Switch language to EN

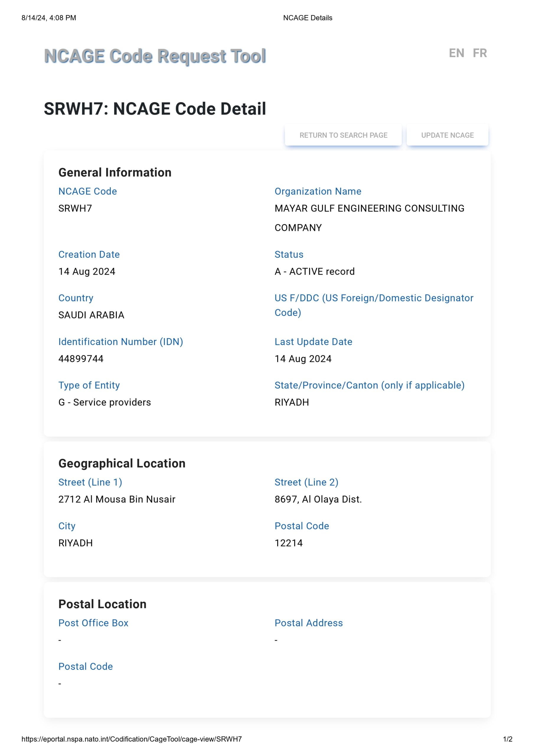pyautogui.click(x=456, y=53)
